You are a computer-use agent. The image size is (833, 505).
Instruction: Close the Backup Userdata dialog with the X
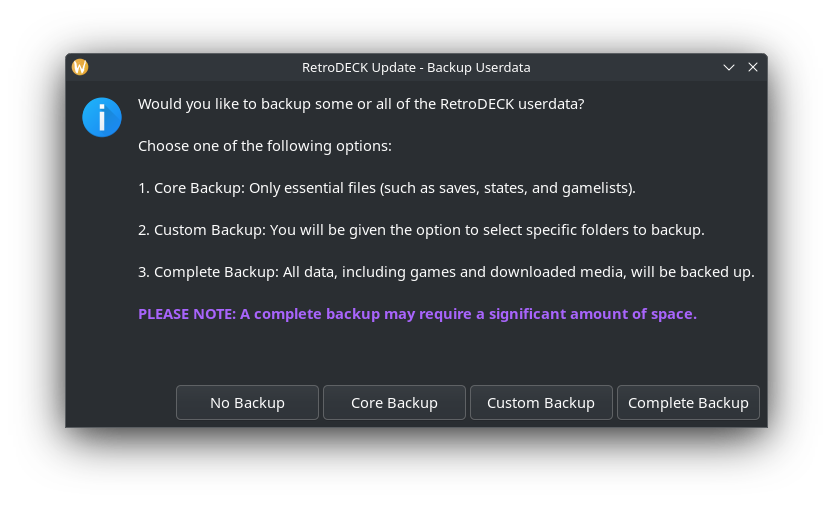point(752,67)
